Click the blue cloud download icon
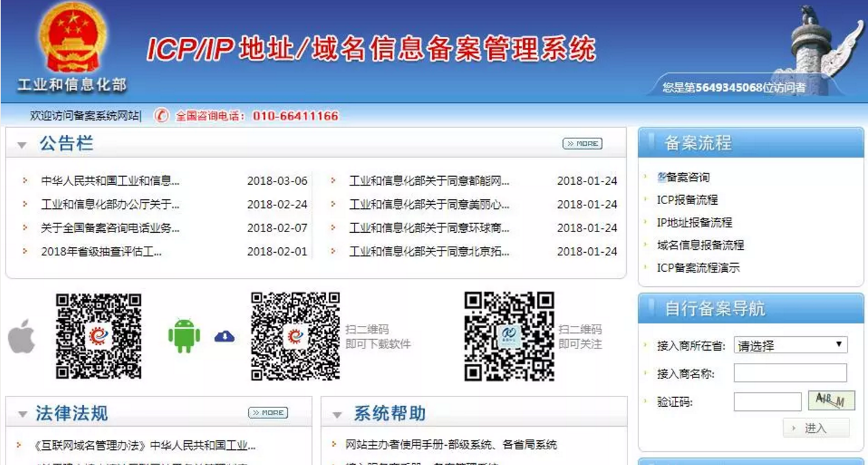Viewport: 868px width, 465px height. (x=225, y=336)
